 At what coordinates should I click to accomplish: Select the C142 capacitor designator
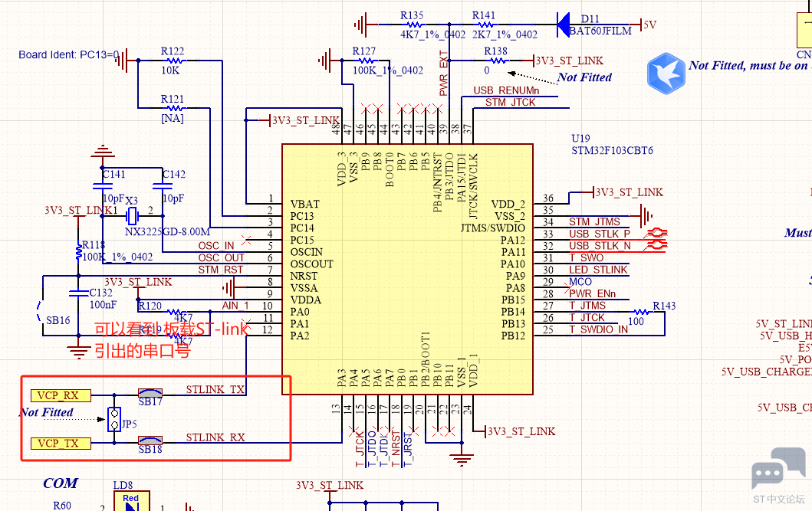[x=174, y=175]
